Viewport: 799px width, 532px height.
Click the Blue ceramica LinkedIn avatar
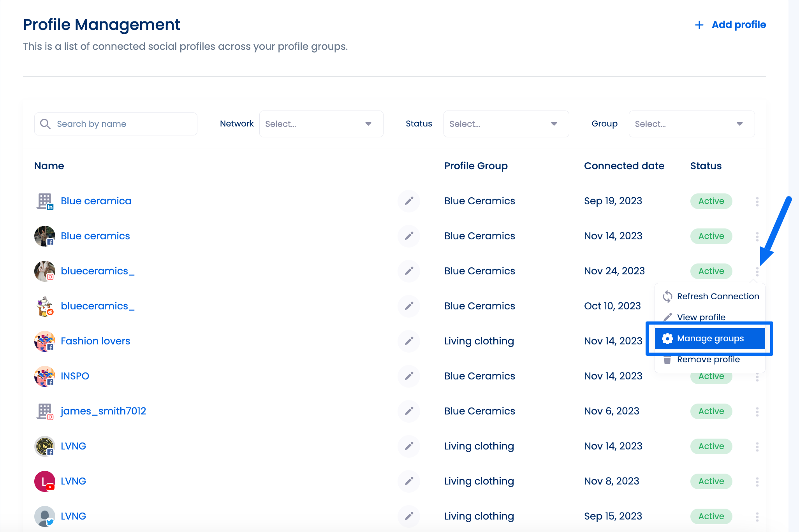tap(45, 201)
